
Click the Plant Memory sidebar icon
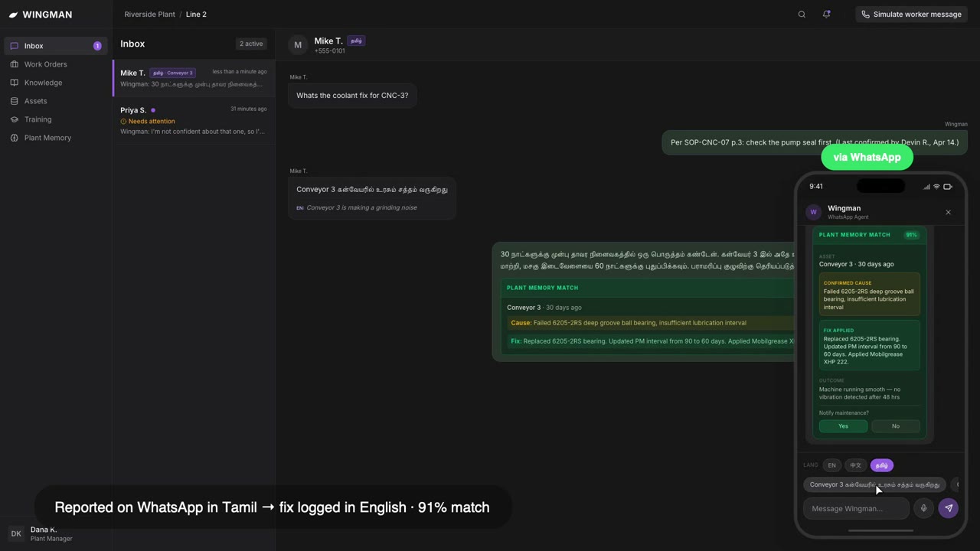[x=15, y=138]
